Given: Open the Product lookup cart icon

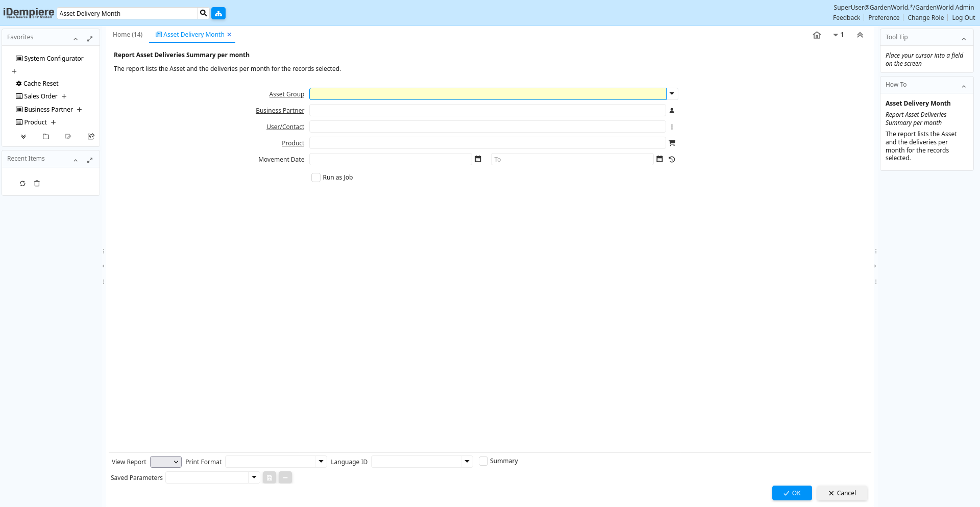Looking at the screenshot, I should 672,143.
